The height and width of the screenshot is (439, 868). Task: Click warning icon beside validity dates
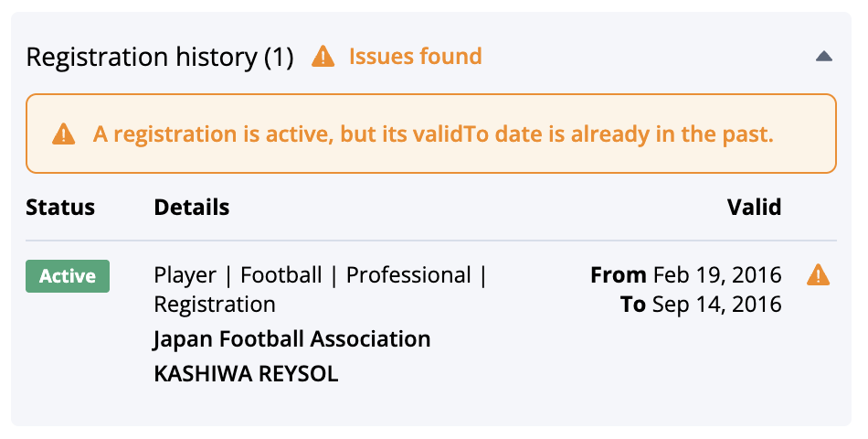click(818, 275)
